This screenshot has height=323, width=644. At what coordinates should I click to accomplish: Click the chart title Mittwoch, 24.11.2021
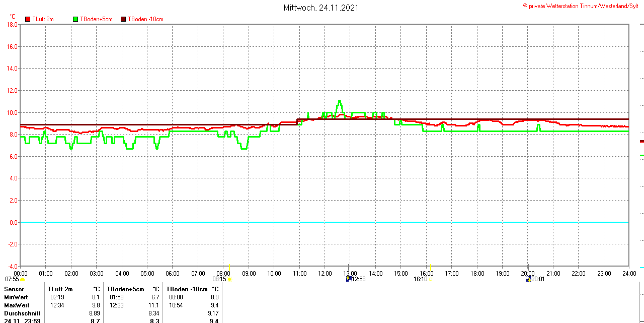click(321, 8)
